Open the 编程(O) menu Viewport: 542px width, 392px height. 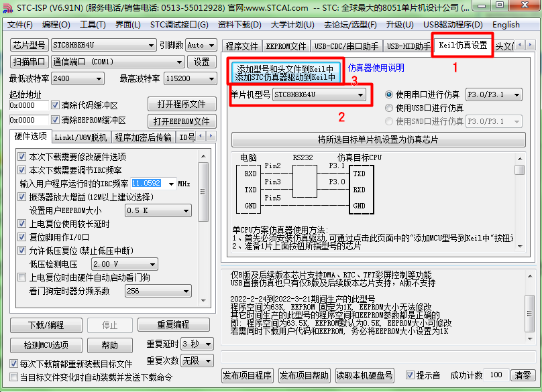(x=56, y=25)
